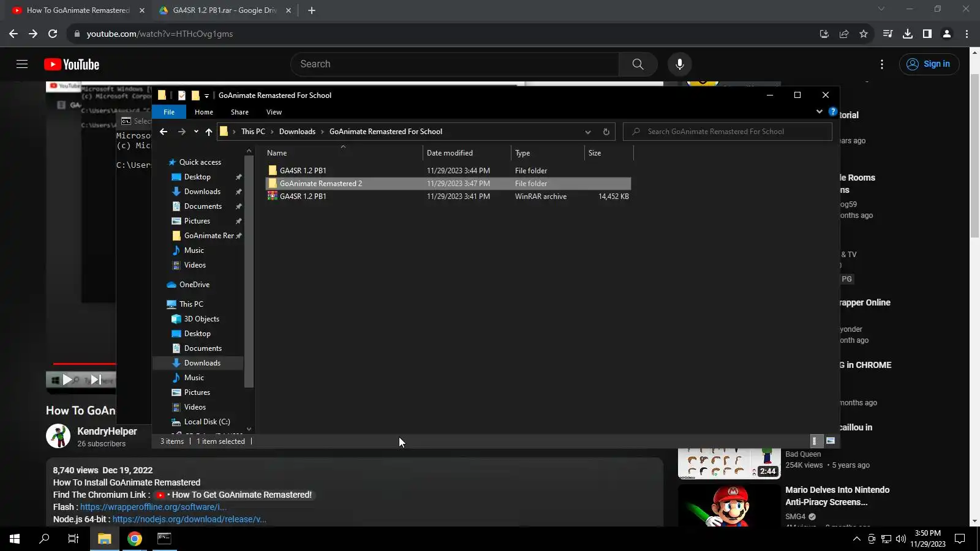Open the View ribbon tab
Image resolution: width=980 pixels, height=551 pixels.
(x=274, y=112)
